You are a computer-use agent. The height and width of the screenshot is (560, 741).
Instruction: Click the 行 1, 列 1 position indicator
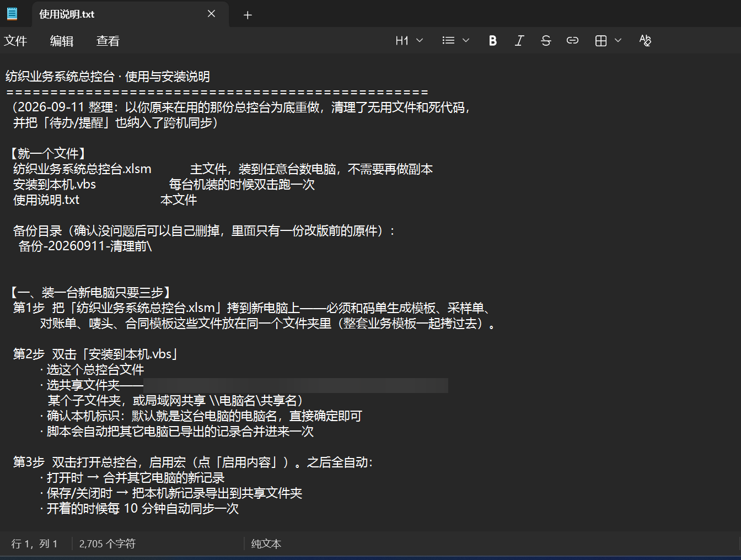pyautogui.click(x=34, y=544)
